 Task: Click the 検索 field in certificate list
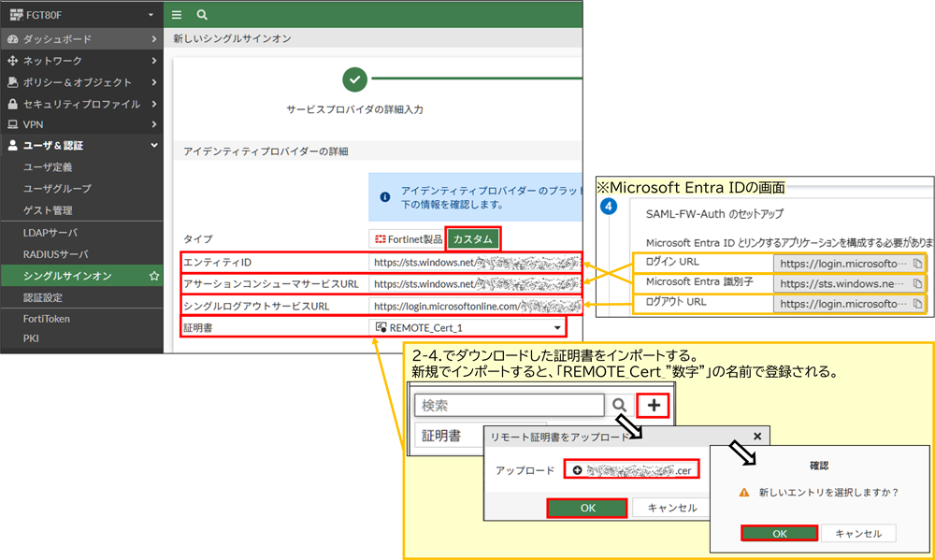510,406
